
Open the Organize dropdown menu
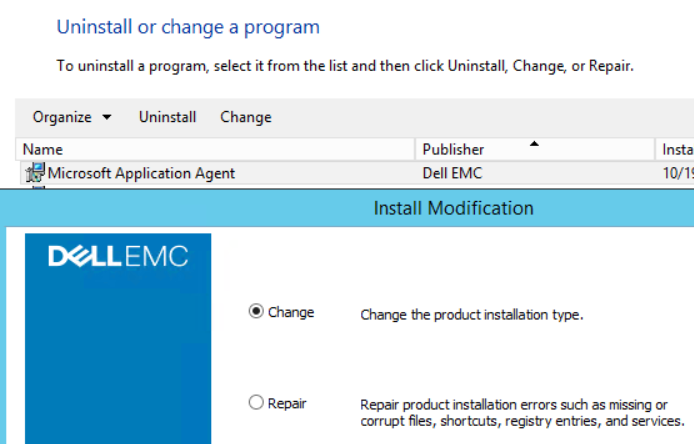pos(72,117)
